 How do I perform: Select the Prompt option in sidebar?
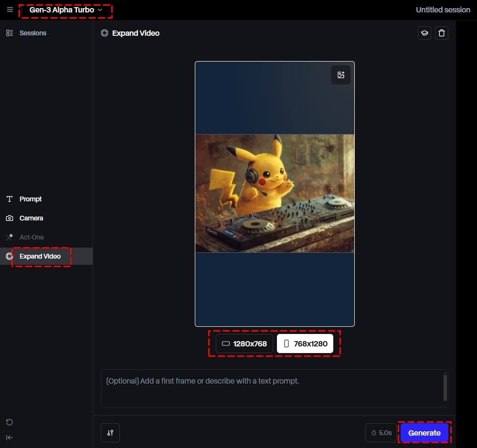pyautogui.click(x=30, y=199)
